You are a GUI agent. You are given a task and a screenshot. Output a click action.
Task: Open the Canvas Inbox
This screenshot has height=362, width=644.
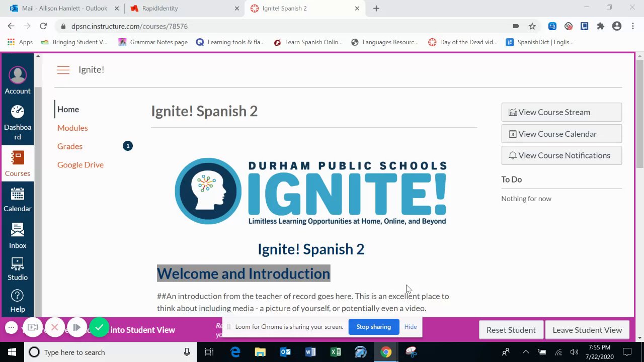click(x=18, y=236)
